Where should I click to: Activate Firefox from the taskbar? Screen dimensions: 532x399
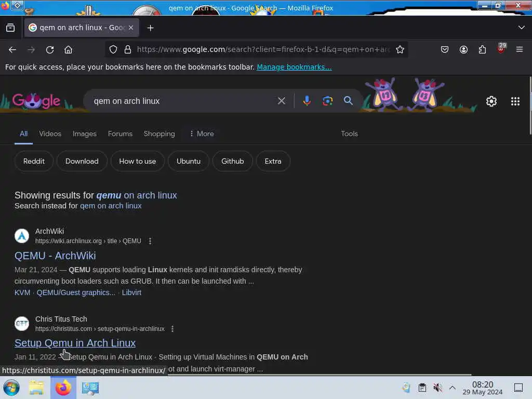point(63,388)
